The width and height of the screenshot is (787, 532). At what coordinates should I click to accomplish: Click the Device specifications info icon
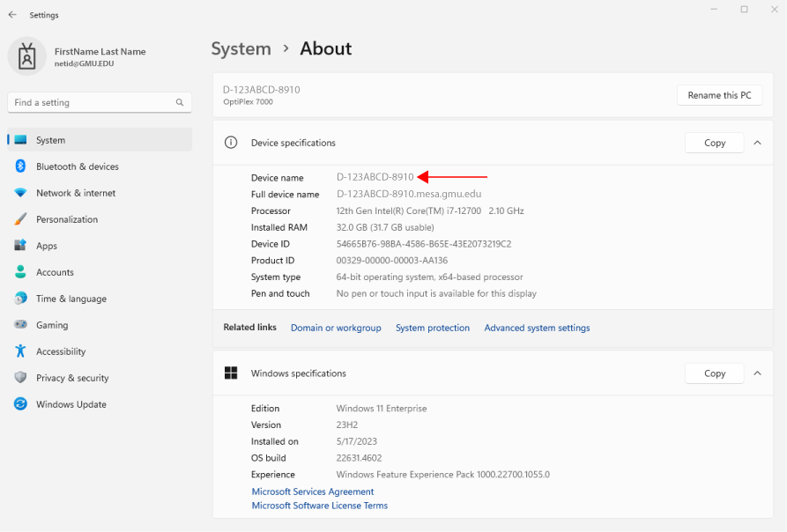pyautogui.click(x=231, y=143)
